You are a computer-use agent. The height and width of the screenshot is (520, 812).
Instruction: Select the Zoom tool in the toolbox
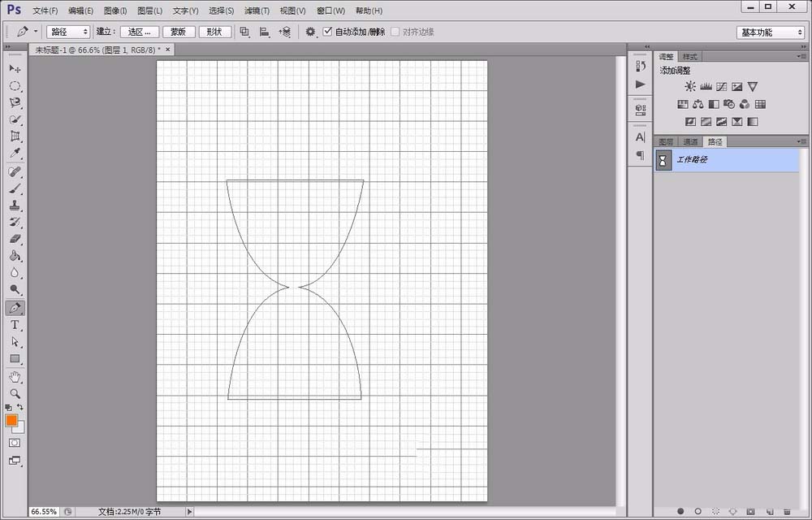(x=15, y=393)
